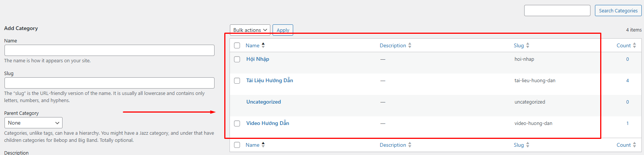This screenshot has width=644, height=155.
Task: Toggle the select-all checkbox in table header
Action: (237, 45)
